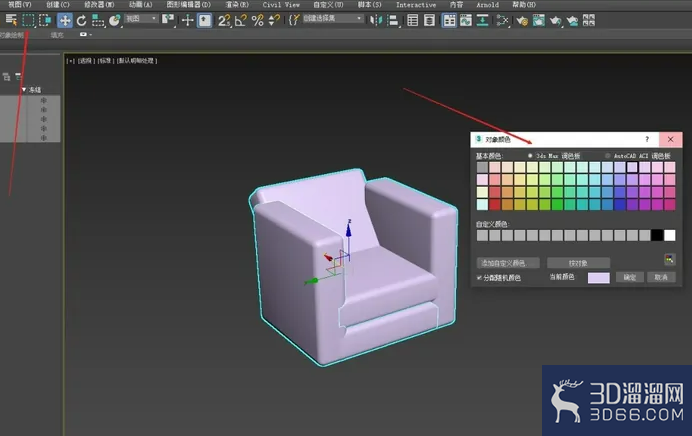Activate the Select and Scale tool
692x436 pixels.
tap(98, 20)
